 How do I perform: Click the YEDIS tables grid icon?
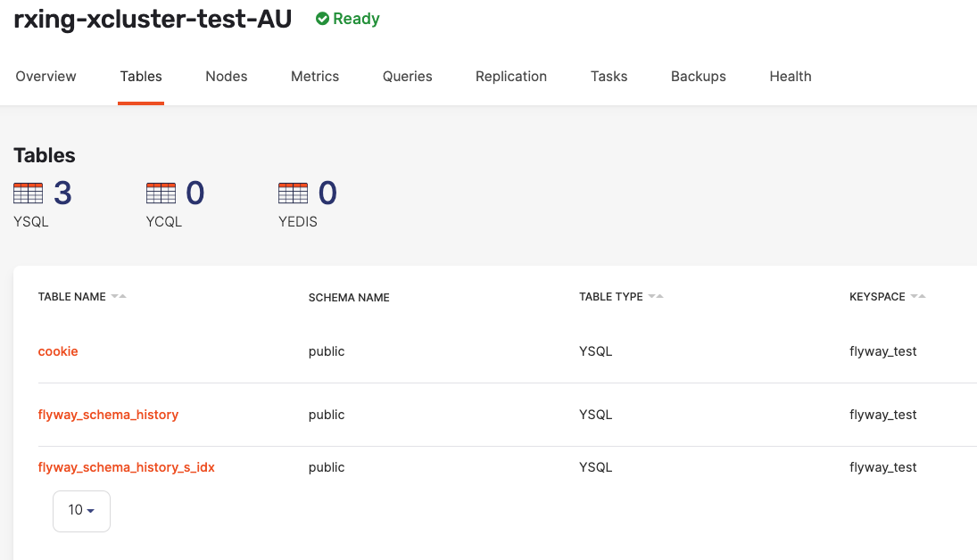[294, 193]
